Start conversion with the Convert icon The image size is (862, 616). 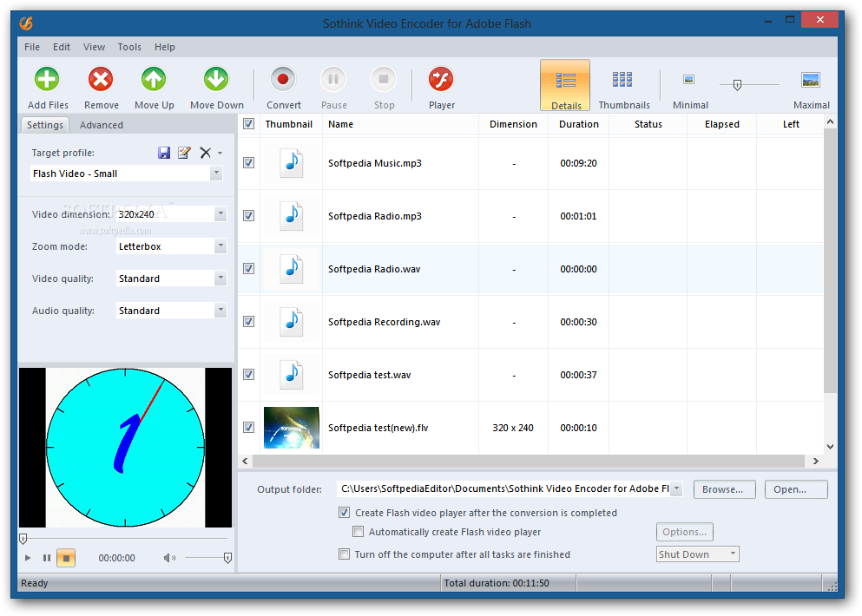283,80
